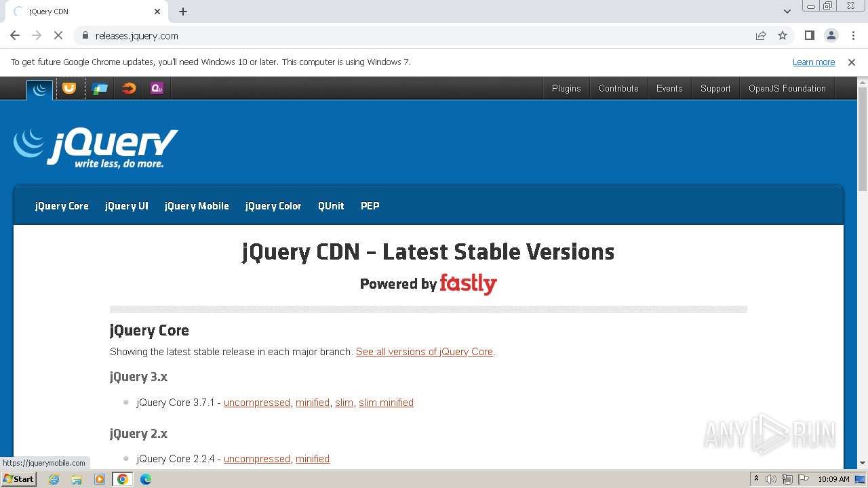Open the jQuery Mobile site icon
This screenshot has width=868, height=488.
point(100,88)
